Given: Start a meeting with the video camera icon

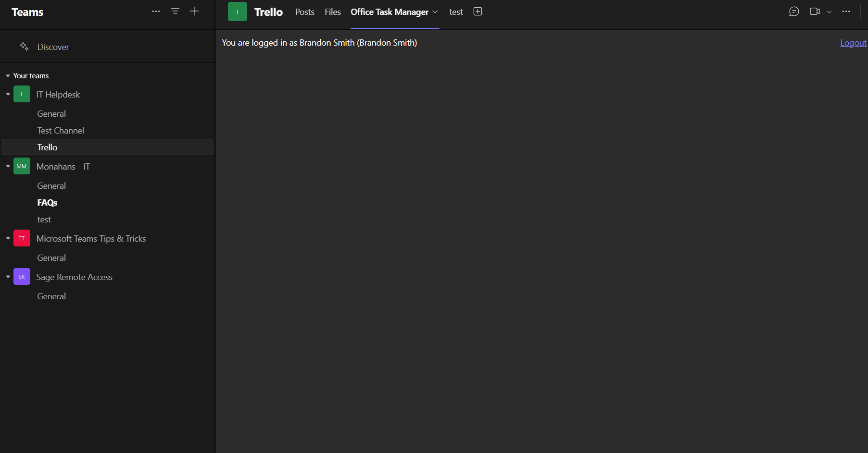Looking at the screenshot, I should pos(815,12).
